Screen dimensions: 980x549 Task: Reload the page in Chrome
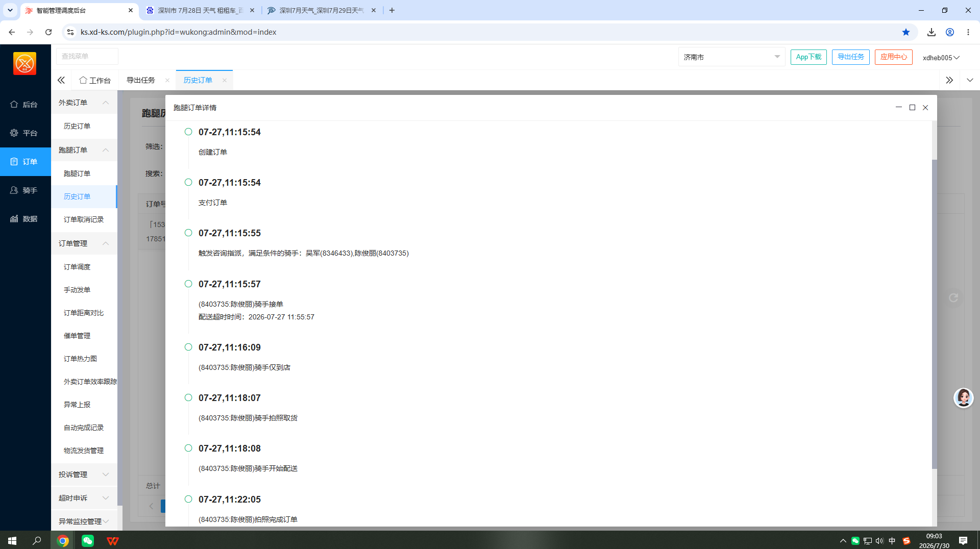[x=48, y=32]
